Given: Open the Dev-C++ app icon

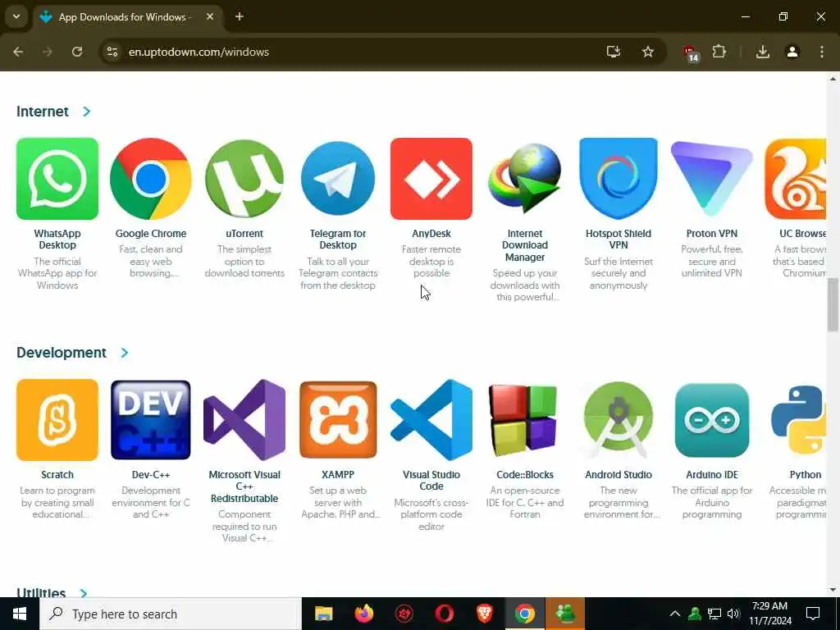Looking at the screenshot, I should coord(151,420).
